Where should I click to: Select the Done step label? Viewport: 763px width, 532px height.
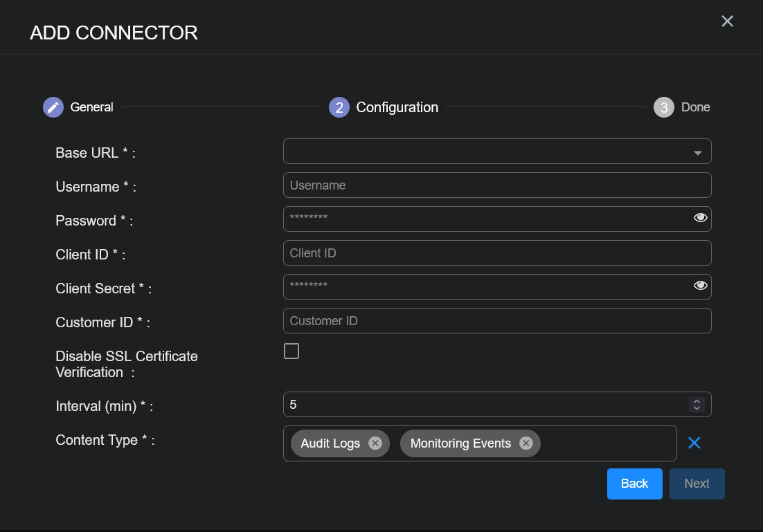click(696, 107)
